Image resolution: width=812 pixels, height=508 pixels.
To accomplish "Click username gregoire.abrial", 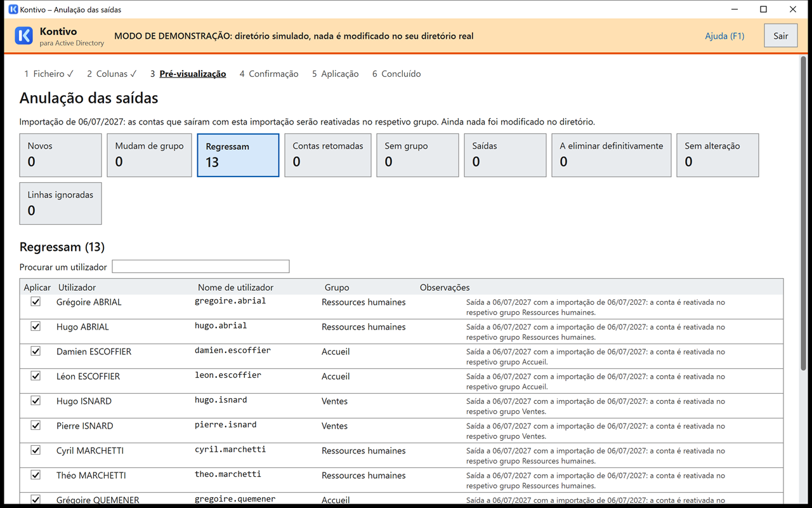I will [230, 301].
